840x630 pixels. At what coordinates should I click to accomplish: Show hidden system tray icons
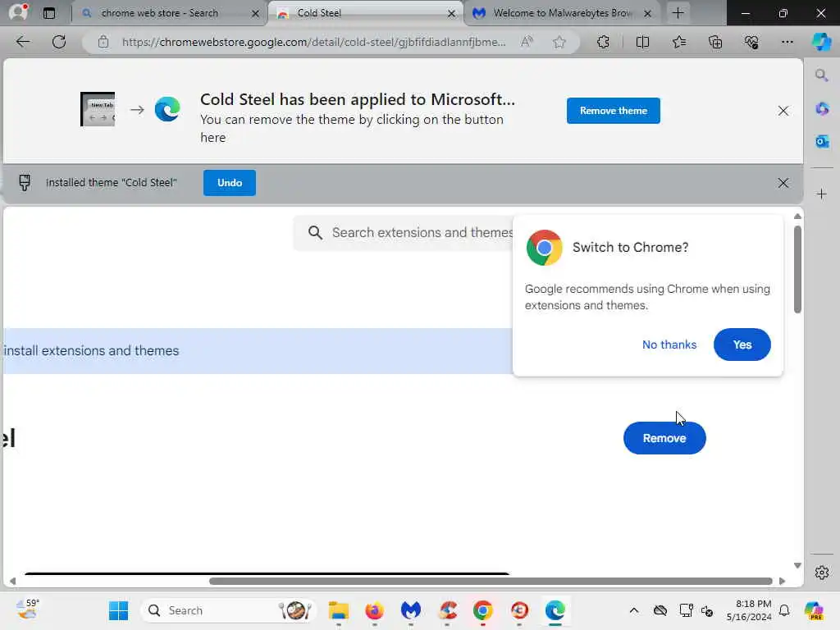point(634,610)
